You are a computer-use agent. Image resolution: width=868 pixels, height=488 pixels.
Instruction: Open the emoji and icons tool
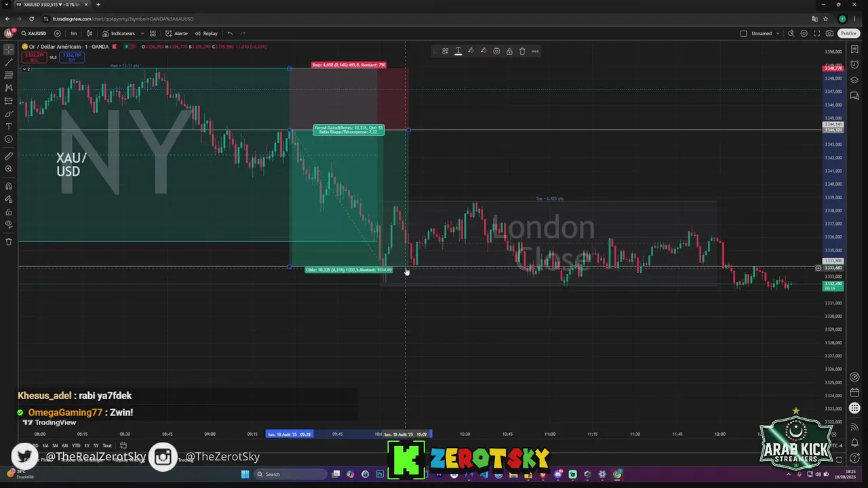(x=9, y=139)
